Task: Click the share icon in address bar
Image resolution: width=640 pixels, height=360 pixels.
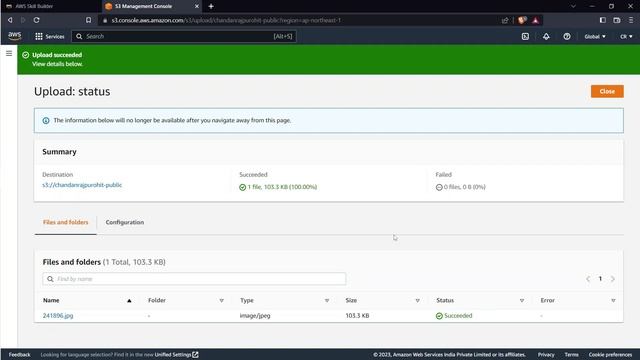Action: 505,20
